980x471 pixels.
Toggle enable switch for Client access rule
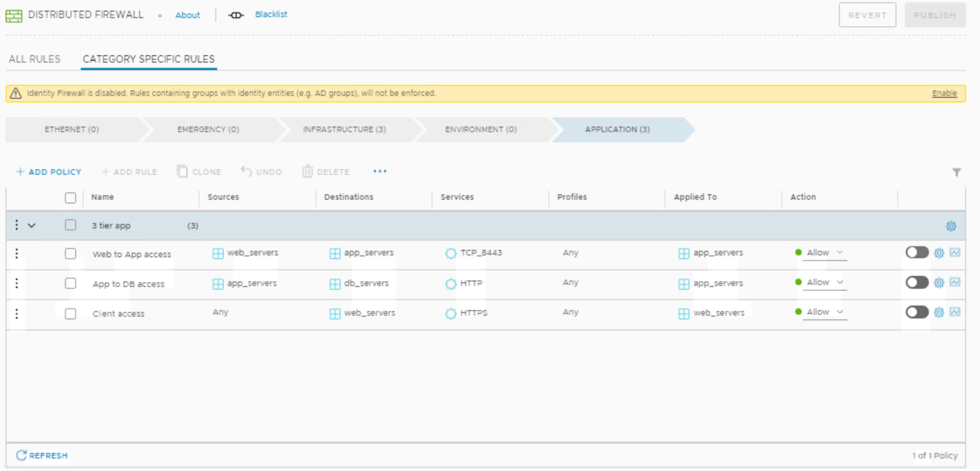pos(917,312)
